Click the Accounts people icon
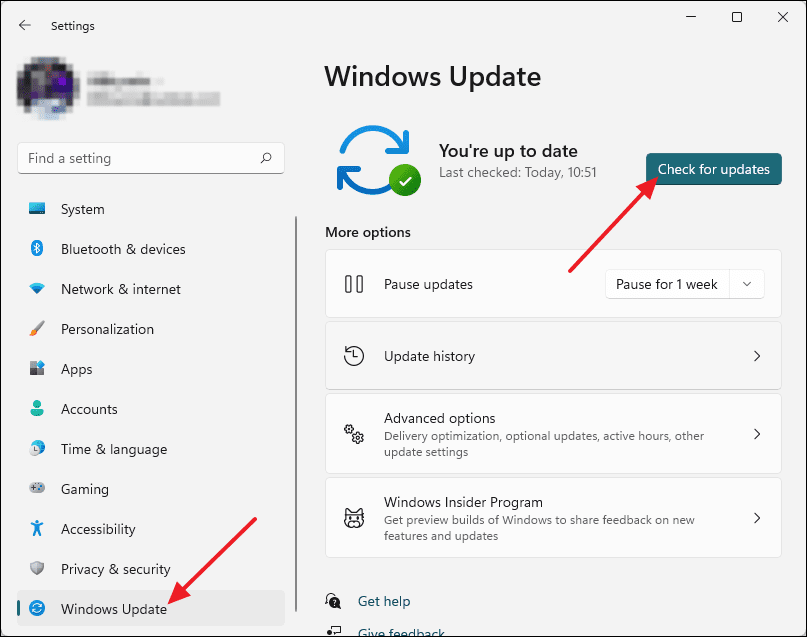The image size is (807, 637). point(38,409)
